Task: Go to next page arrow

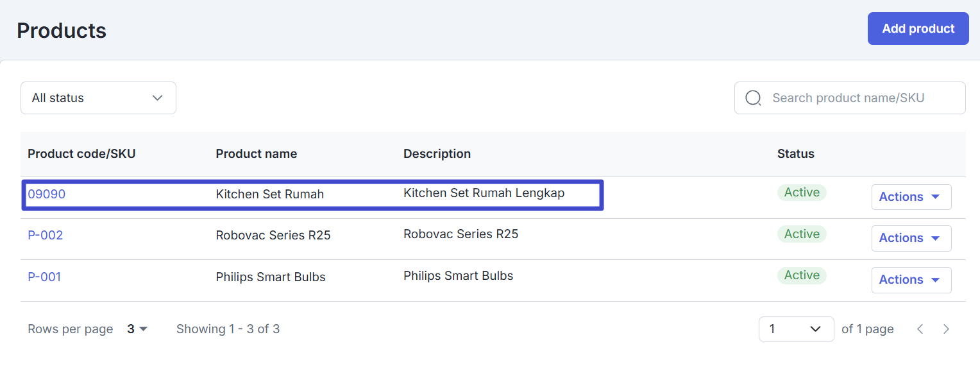Action: point(946,329)
